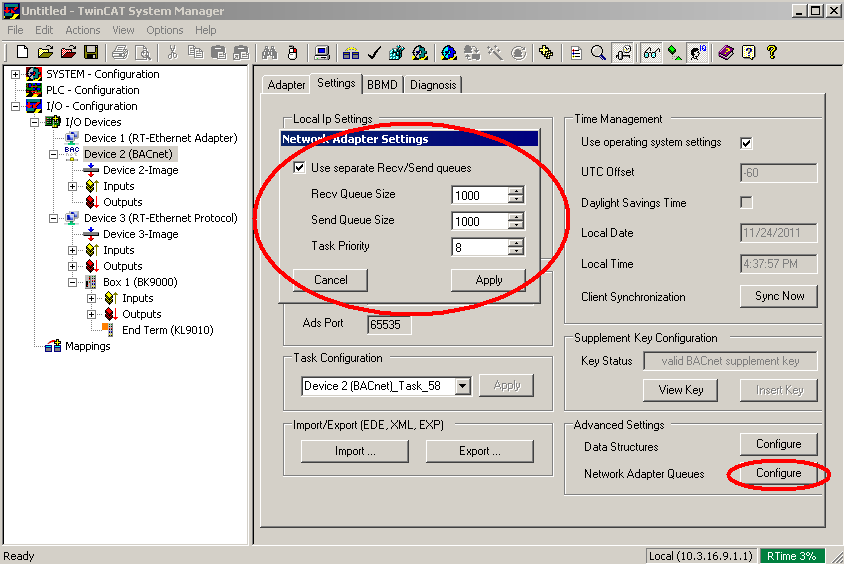Screen dimensions: 844x564
Task: Click Recv Queue Size spinner arrows
Action: 516,195
